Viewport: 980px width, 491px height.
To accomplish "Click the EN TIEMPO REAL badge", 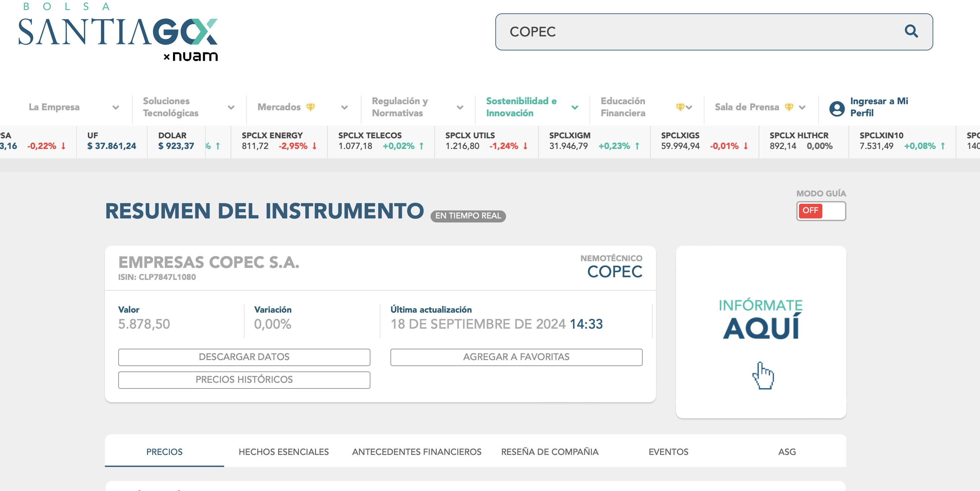I will tap(468, 216).
